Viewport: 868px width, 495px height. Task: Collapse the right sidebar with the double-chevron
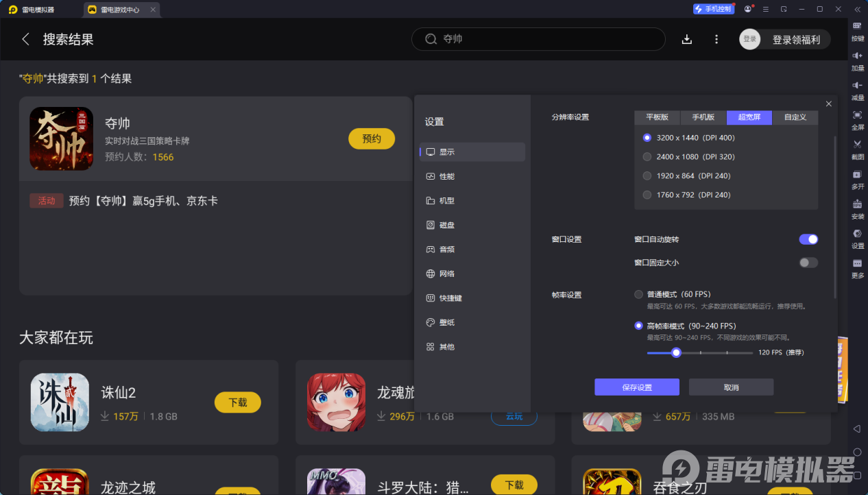[x=857, y=9]
